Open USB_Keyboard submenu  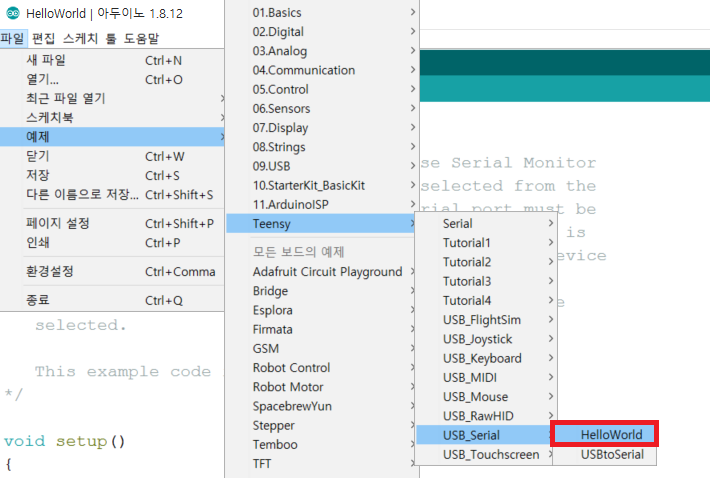point(486,358)
